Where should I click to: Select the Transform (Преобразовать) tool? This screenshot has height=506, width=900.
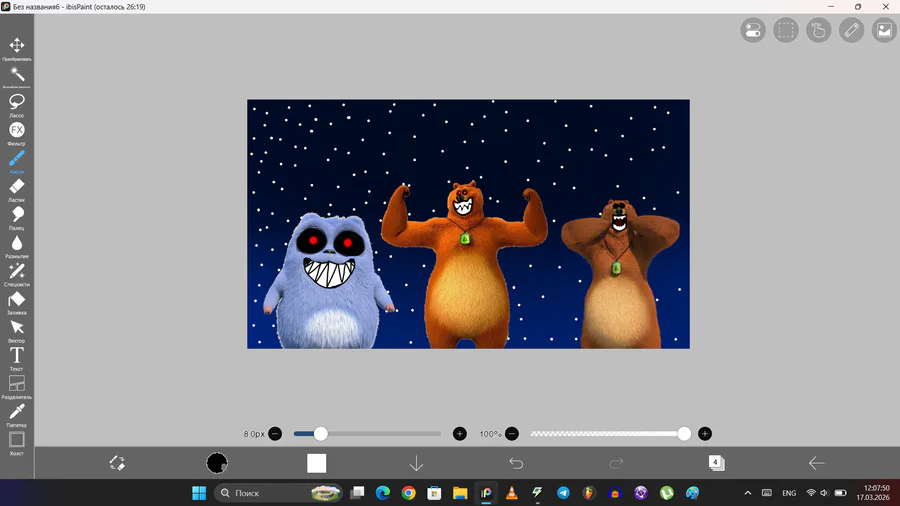point(17,49)
